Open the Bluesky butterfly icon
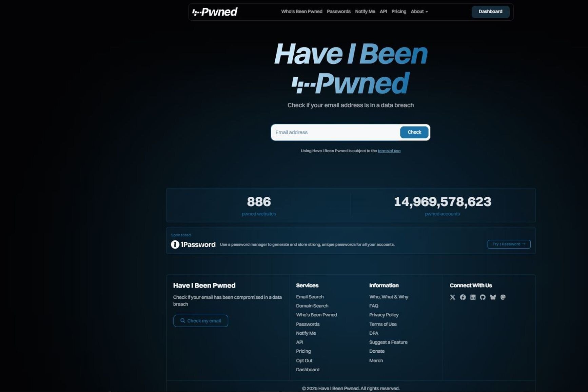The image size is (588, 392). [493, 297]
